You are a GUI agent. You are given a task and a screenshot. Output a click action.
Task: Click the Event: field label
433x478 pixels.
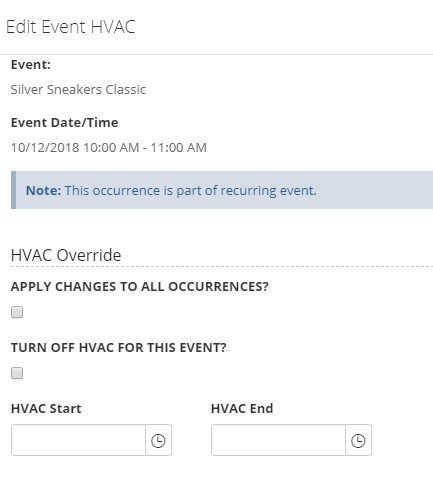click(x=31, y=64)
